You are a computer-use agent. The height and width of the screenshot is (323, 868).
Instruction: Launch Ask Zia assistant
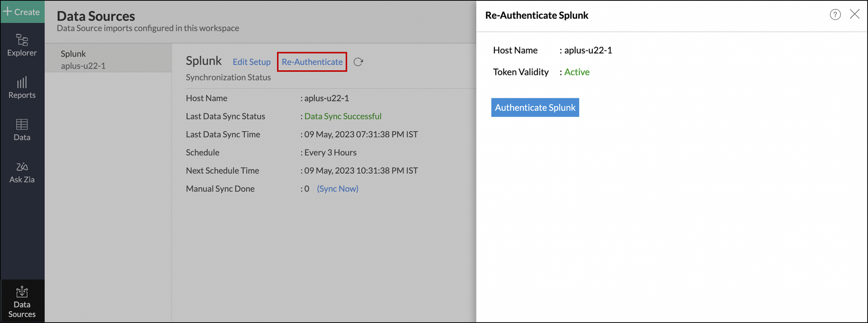[22, 172]
